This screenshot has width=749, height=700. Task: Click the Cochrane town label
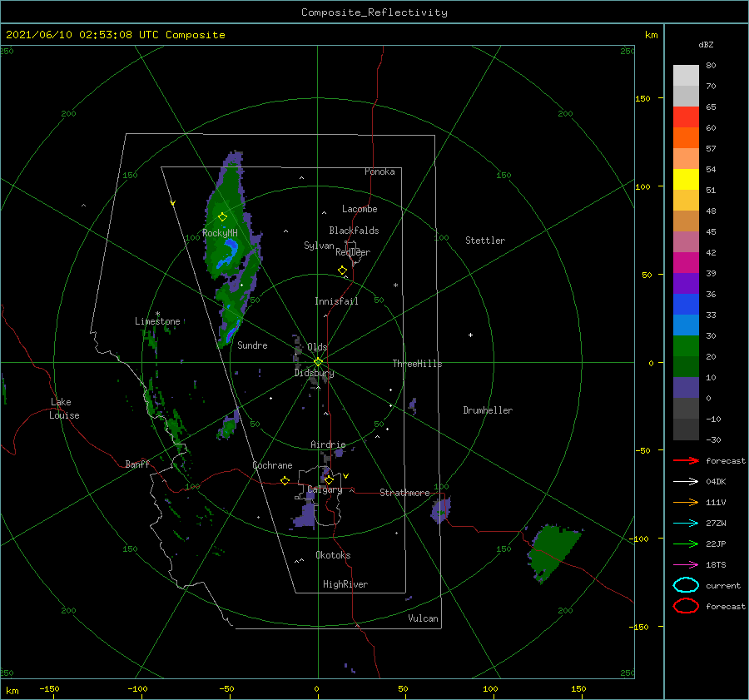272,465
